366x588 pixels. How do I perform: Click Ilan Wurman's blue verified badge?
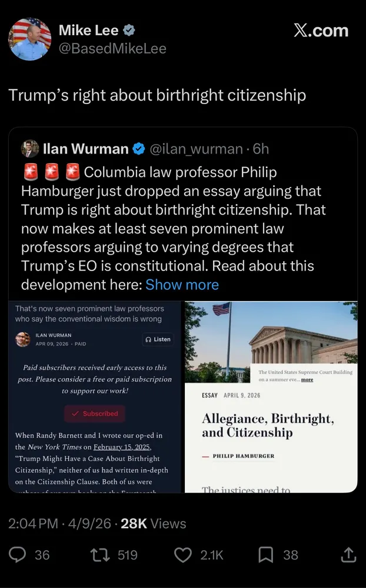coord(139,149)
